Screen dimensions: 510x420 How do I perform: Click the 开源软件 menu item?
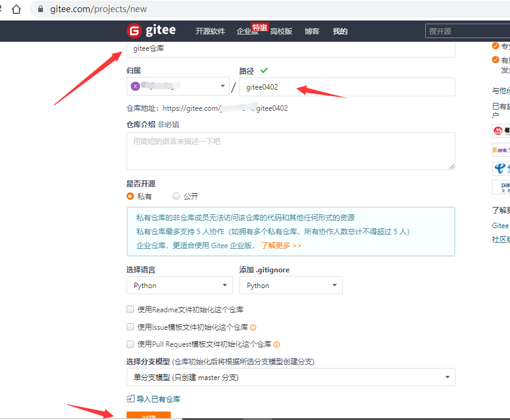tap(210, 31)
